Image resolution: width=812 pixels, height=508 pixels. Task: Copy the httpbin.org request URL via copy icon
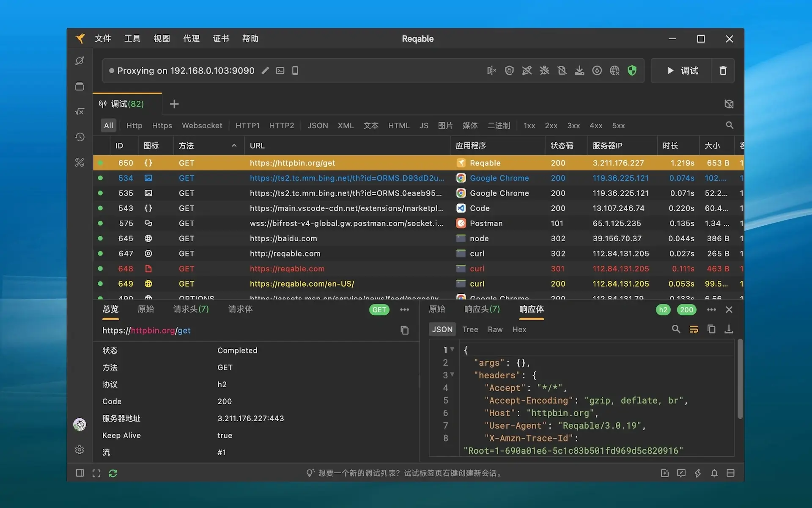(x=405, y=330)
